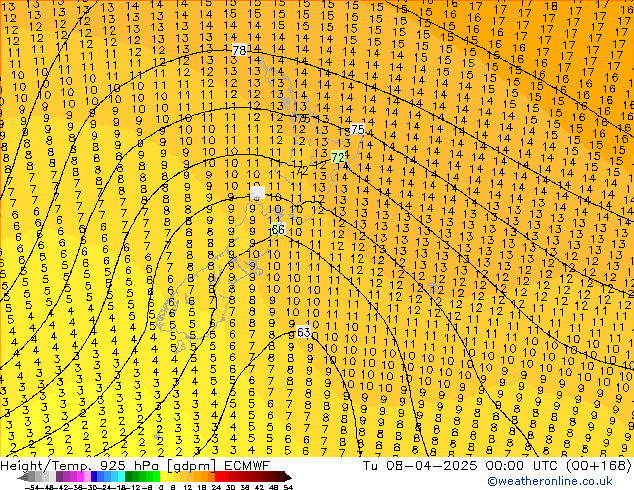Click the red legend swatch above 24

pos(218,476)
